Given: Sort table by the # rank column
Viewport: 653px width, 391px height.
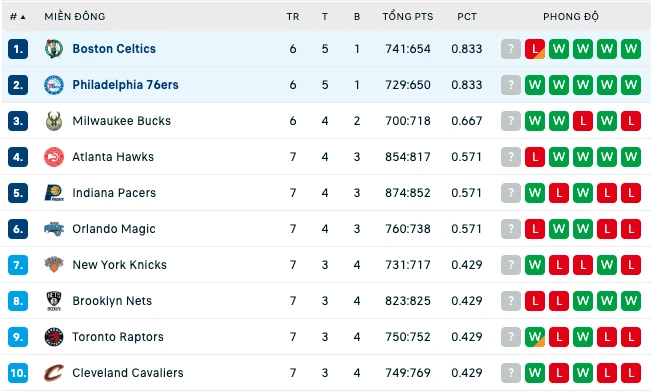Looking at the screenshot, I should tap(17, 17).
